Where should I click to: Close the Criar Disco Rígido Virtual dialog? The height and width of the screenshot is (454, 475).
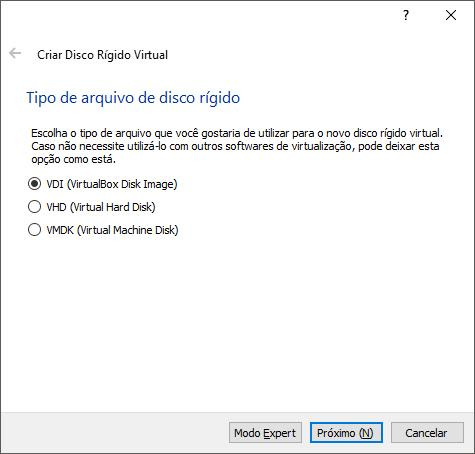451,15
